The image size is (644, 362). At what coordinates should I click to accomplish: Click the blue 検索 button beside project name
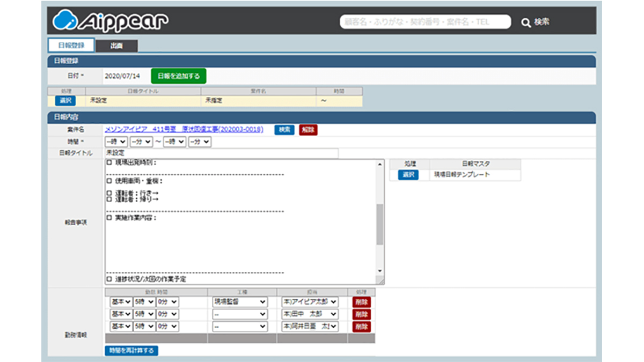284,130
